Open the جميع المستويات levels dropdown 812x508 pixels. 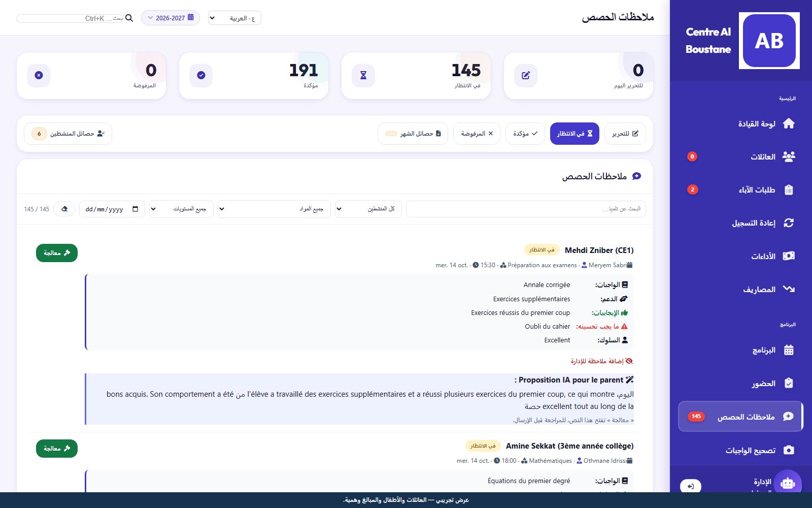[181, 209]
